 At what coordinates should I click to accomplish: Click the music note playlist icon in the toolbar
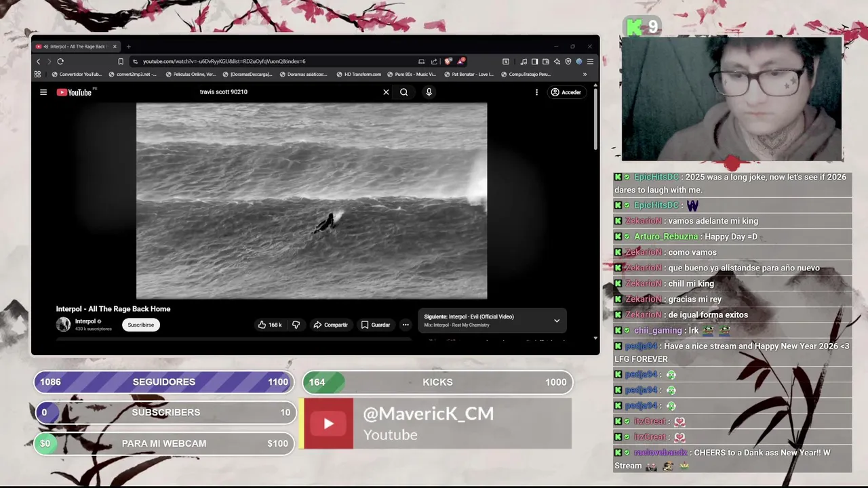tap(524, 61)
